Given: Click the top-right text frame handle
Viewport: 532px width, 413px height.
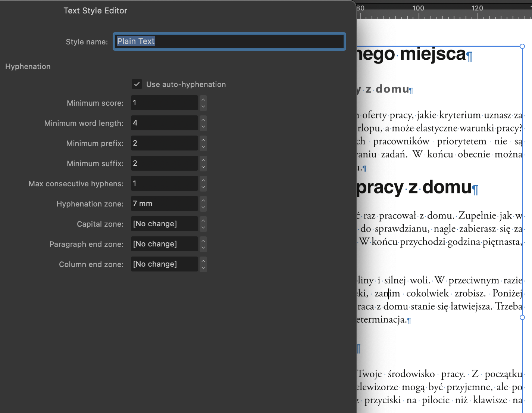Looking at the screenshot, I should pyautogui.click(x=522, y=46).
